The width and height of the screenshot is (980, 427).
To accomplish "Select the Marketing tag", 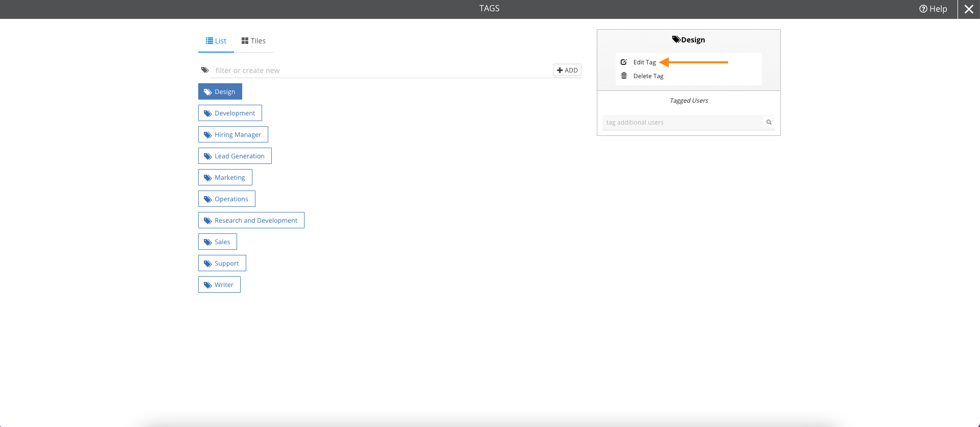I will coord(225,177).
